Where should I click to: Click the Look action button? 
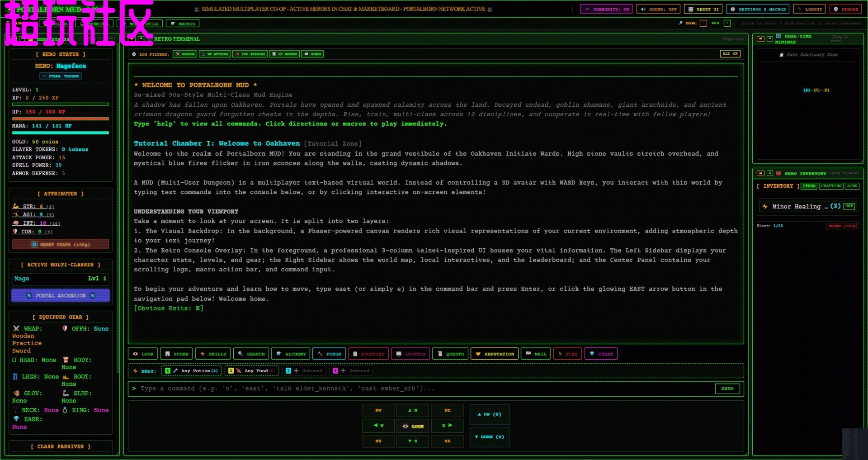pos(143,354)
